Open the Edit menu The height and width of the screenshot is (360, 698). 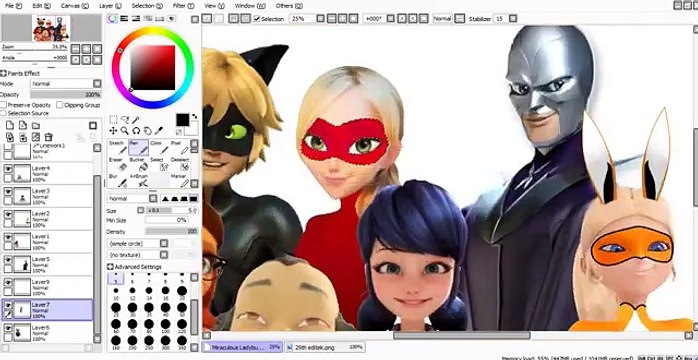41,6
